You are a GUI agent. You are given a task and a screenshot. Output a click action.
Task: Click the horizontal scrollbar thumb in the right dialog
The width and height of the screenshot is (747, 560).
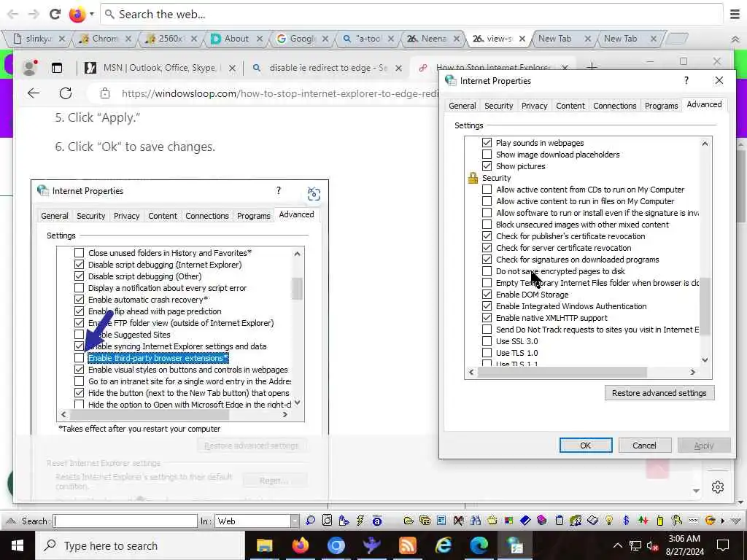[x=562, y=372]
